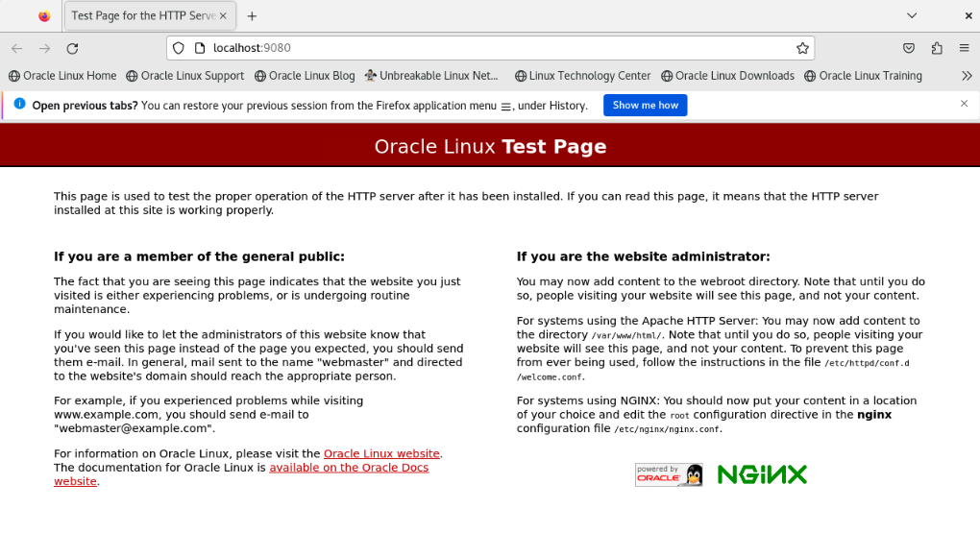The width and height of the screenshot is (980, 533).
Task: Show site information page icon
Action: pyautogui.click(x=200, y=48)
